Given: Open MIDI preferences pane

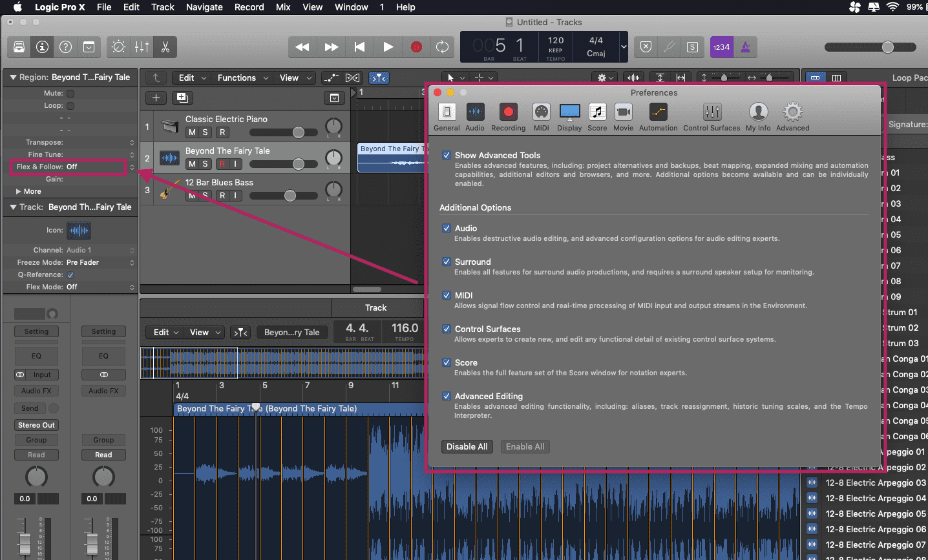Looking at the screenshot, I should coord(542,117).
